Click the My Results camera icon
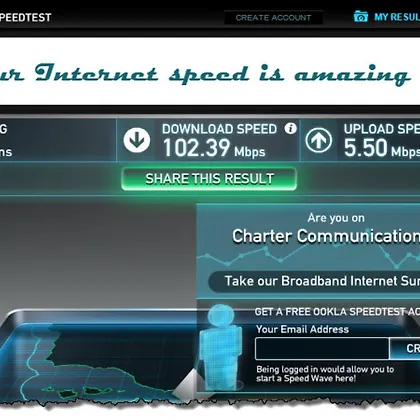420x420 pixels. point(361,17)
